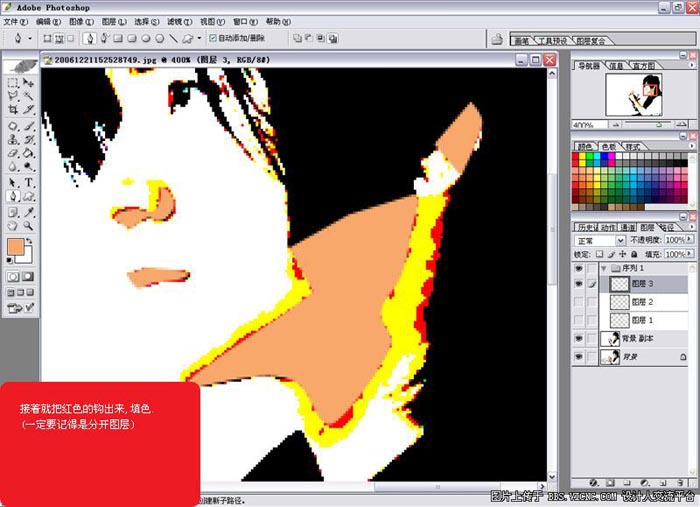700x507 pixels.
Task: Show 图层 2 by clicking its visibility box
Action: point(579,302)
